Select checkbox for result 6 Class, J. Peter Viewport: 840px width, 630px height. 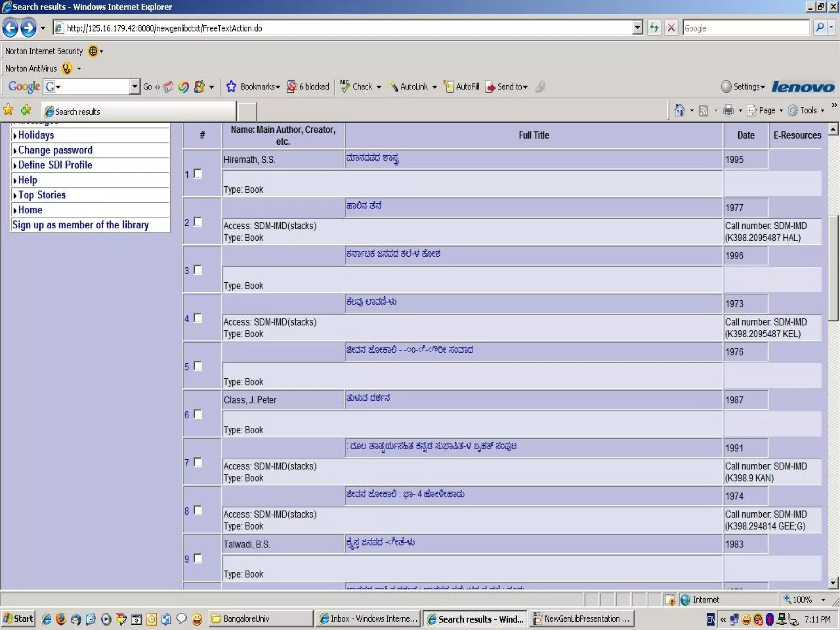pyautogui.click(x=198, y=414)
